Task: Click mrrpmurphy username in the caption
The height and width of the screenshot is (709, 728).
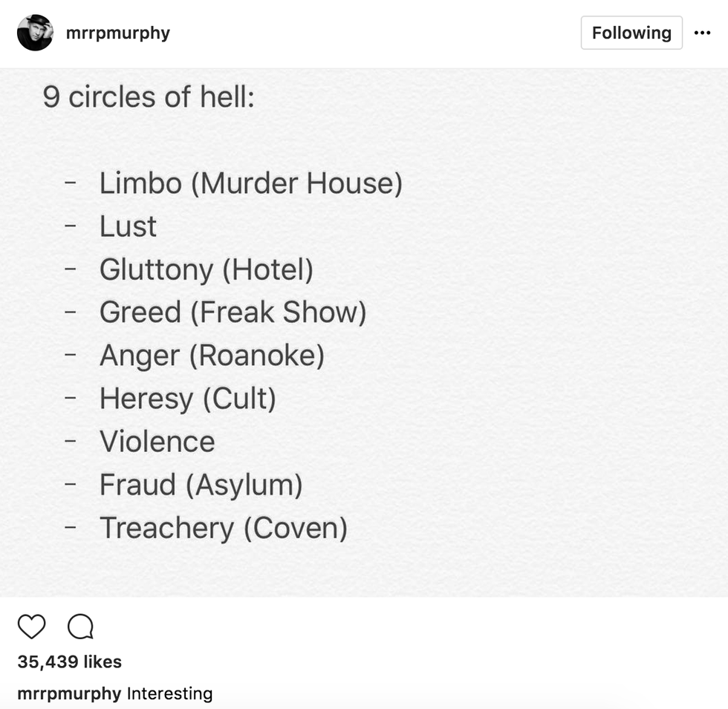Action: click(69, 693)
